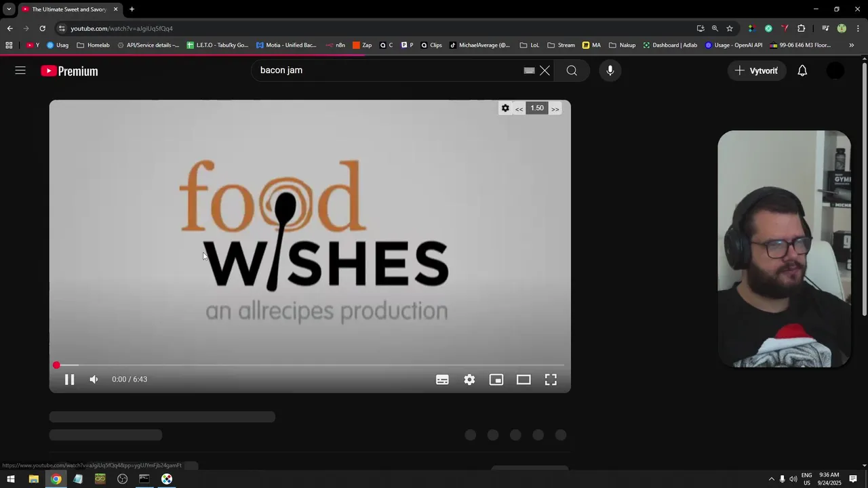Image resolution: width=868 pixels, height=488 pixels.
Task: Bookmark this page with the star
Action: click(730, 28)
